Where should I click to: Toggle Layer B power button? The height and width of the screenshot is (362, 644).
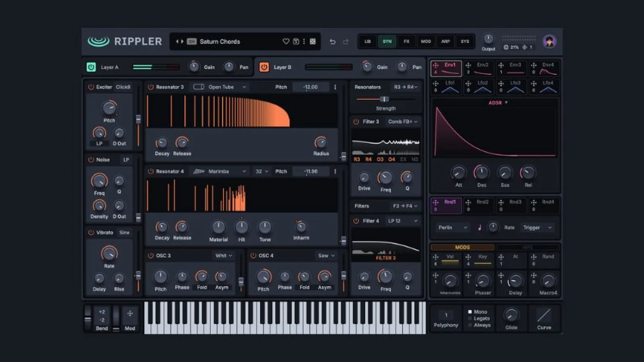click(x=264, y=67)
